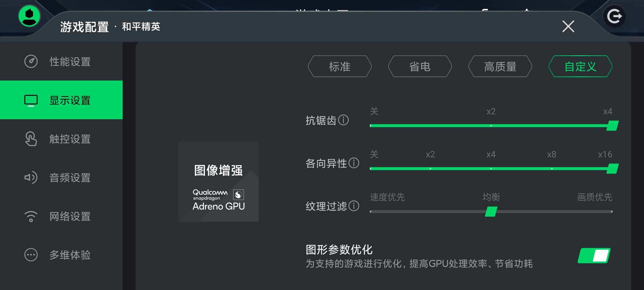This screenshot has width=644, height=290.
Task: Show info tooltip for 纹理过滤
Action: (x=354, y=206)
